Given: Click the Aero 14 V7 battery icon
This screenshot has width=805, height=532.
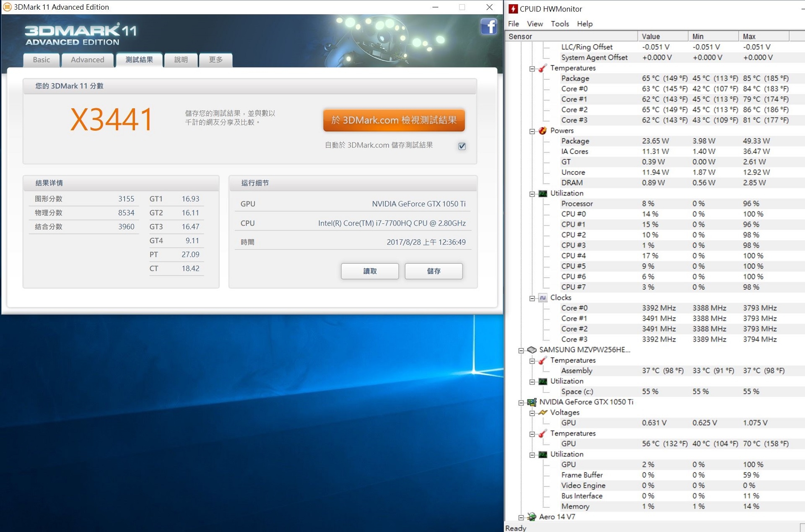Looking at the screenshot, I should pyautogui.click(x=532, y=517).
